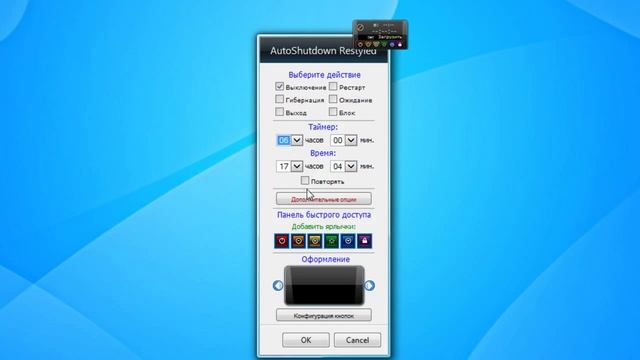Enable the Блок checkbox
Screen dimensions: 640x360
333,111
